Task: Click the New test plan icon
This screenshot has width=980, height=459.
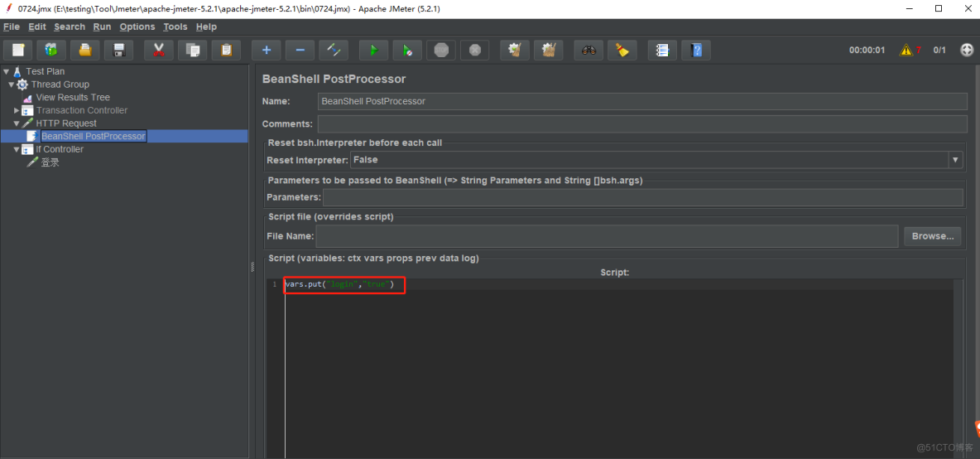Action: click(18, 50)
